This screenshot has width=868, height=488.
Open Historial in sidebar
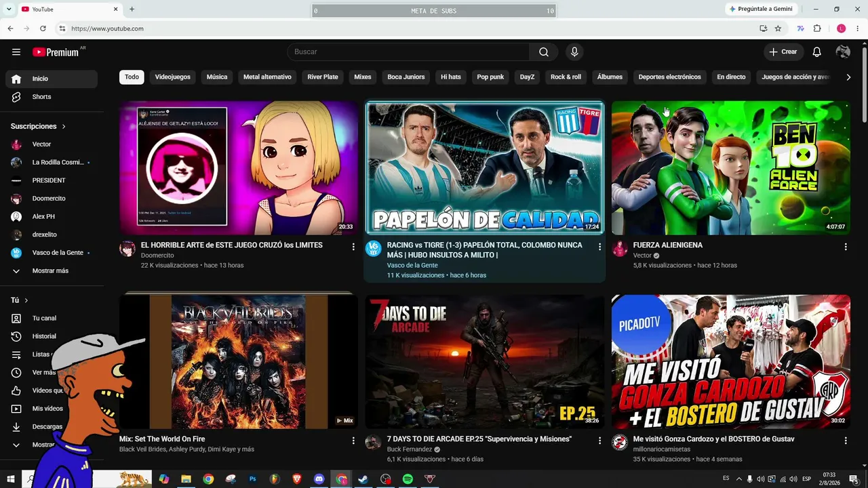tap(52, 336)
